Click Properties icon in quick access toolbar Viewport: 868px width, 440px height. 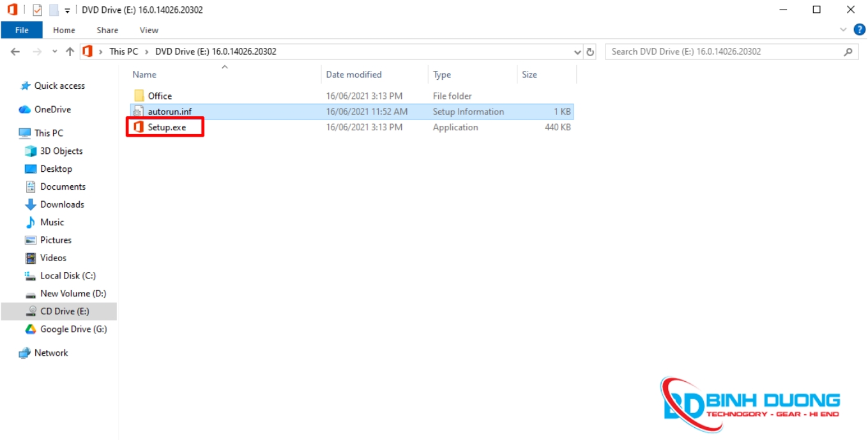point(37,10)
